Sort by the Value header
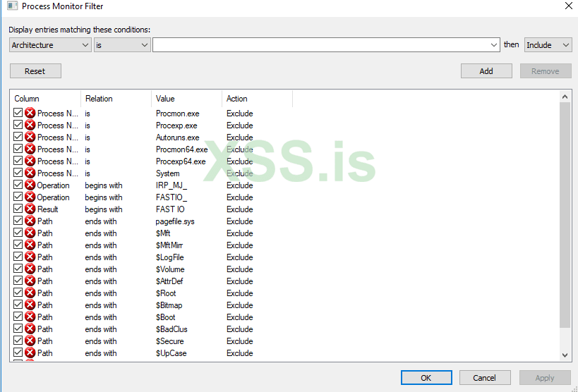The width and height of the screenshot is (578, 392). (x=186, y=99)
